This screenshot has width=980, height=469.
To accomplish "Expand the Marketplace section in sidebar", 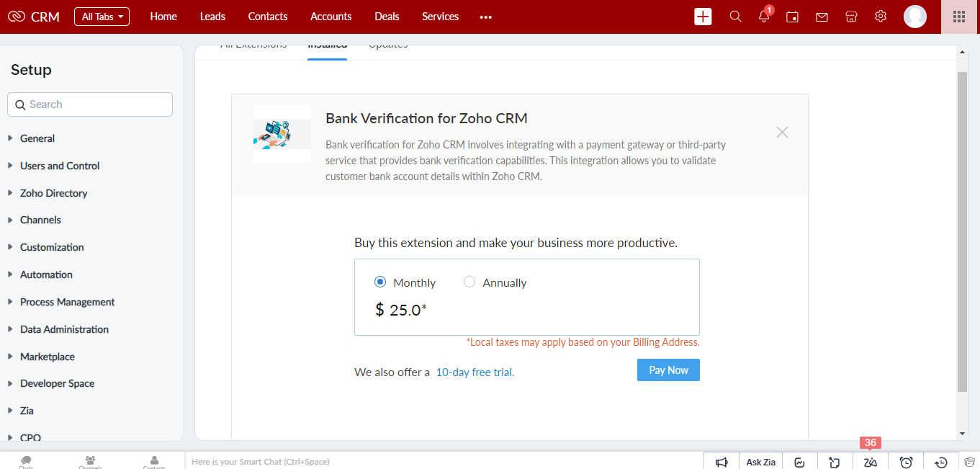I will (48, 357).
